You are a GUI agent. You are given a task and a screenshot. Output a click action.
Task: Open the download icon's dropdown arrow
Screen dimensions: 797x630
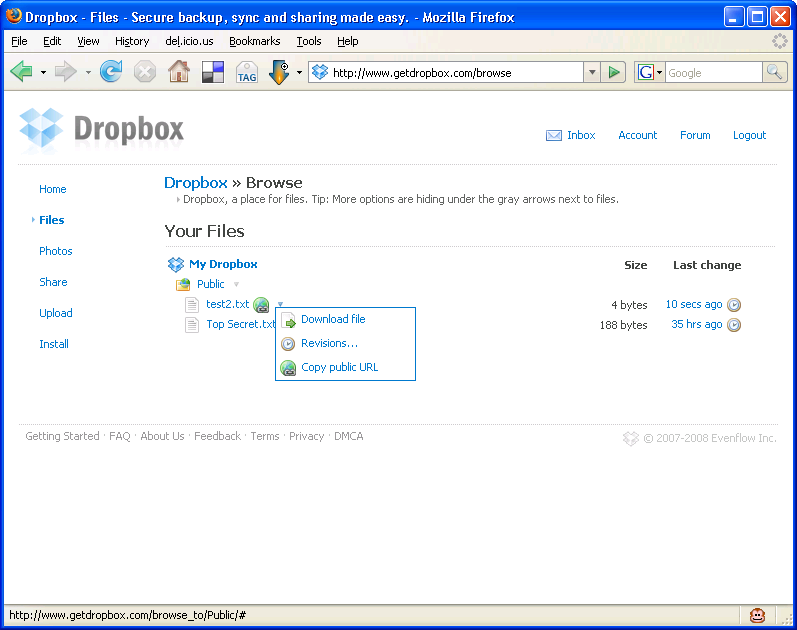(299, 73)
